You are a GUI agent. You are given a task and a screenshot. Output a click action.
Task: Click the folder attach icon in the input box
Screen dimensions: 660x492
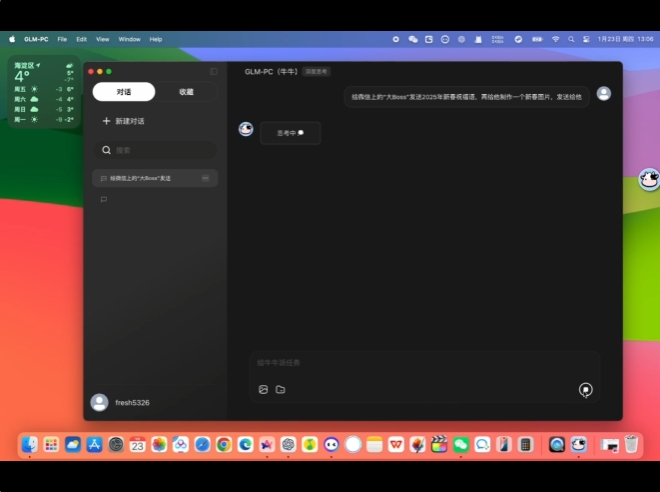(x=280, y=389)
